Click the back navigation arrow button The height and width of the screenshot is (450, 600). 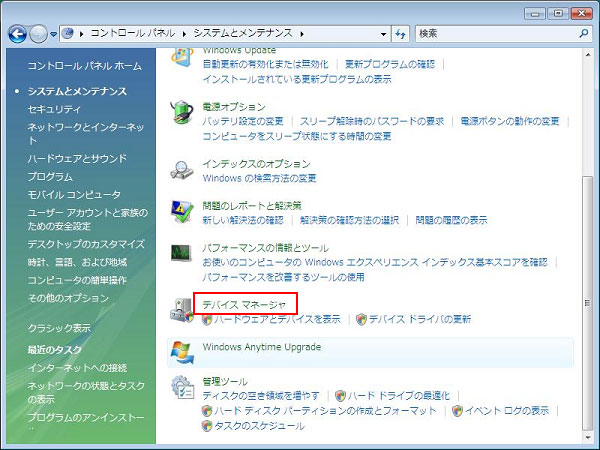click(x=17, y=34)
